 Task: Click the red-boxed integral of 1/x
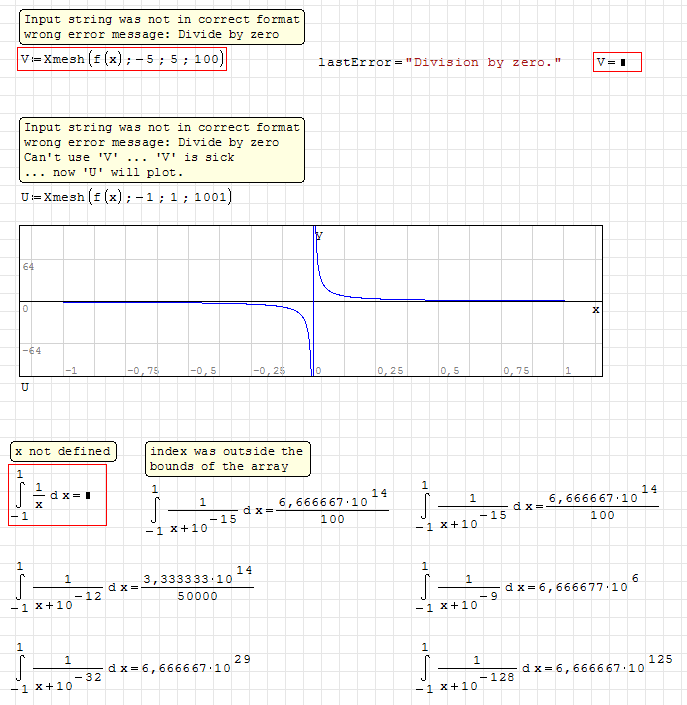[57, 495]
